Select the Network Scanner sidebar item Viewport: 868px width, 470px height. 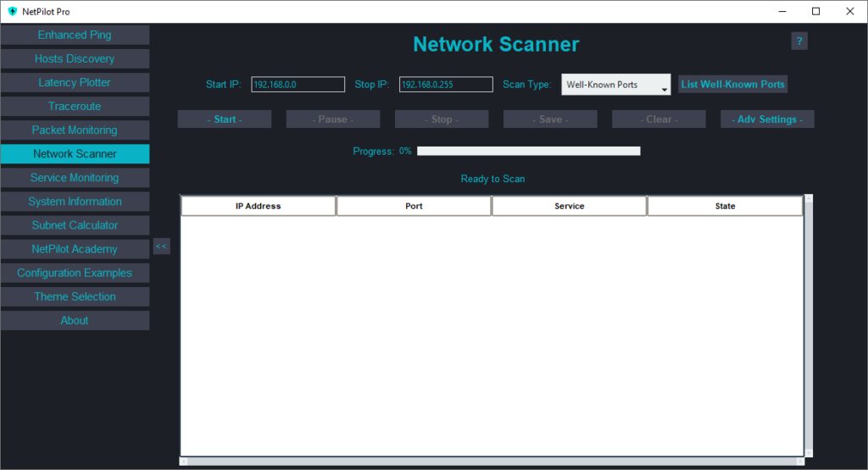tap(75, 154)
